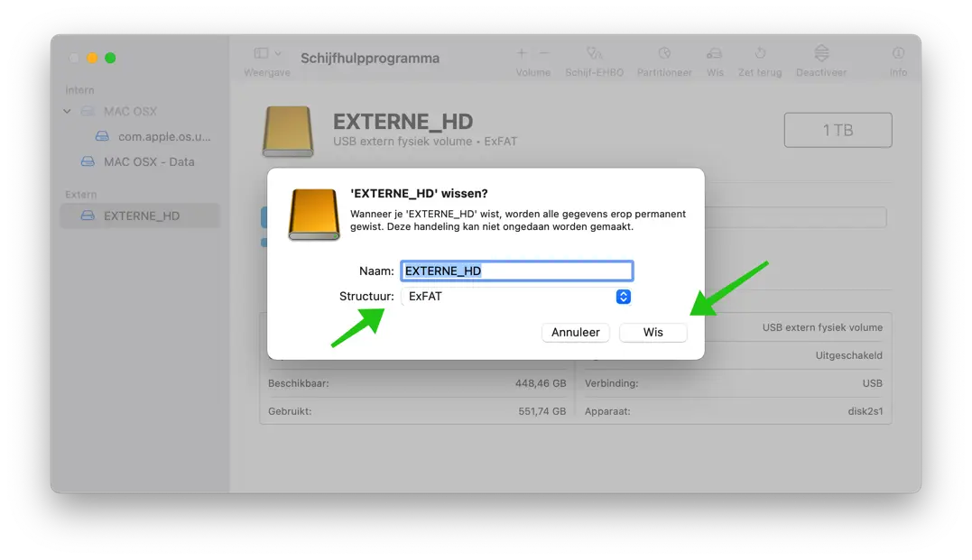This screenshot has height=560, width=972.
Task: Click the Naam input field
Action: (516, 271)
